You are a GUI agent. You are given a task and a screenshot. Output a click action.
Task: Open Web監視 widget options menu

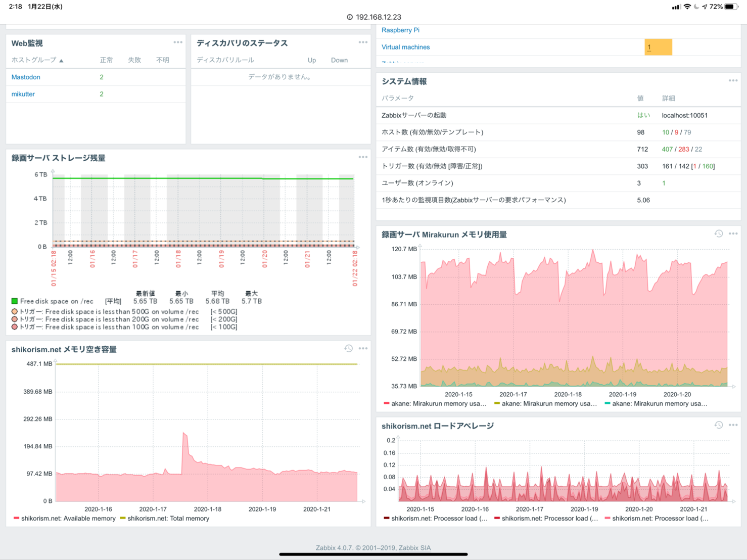(178, 42)
